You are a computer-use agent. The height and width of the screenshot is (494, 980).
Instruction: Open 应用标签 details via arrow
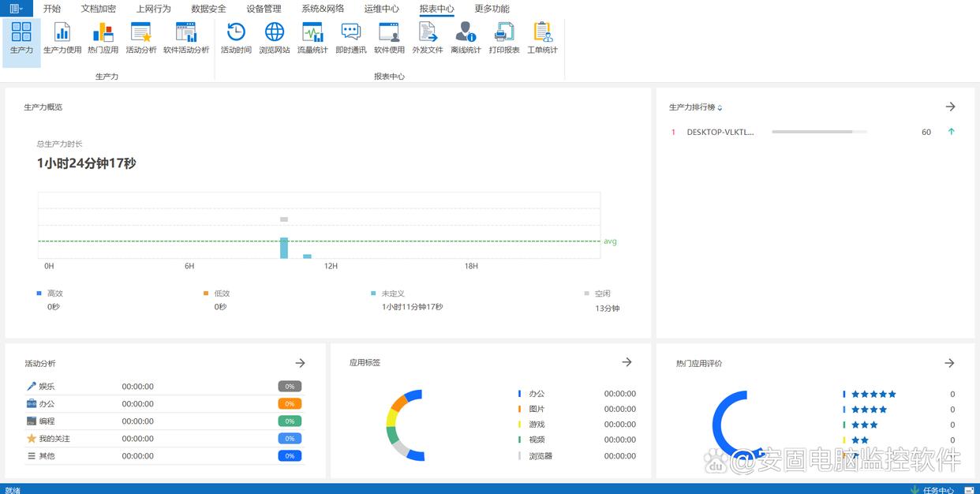[x=627, y=362]
